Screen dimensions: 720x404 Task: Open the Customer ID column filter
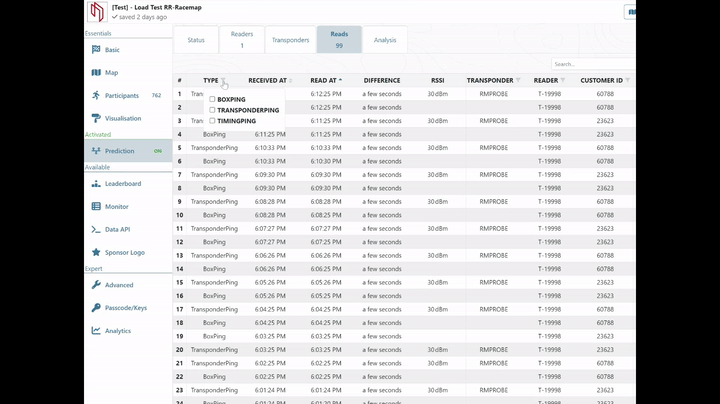click(x=628, y=80)
